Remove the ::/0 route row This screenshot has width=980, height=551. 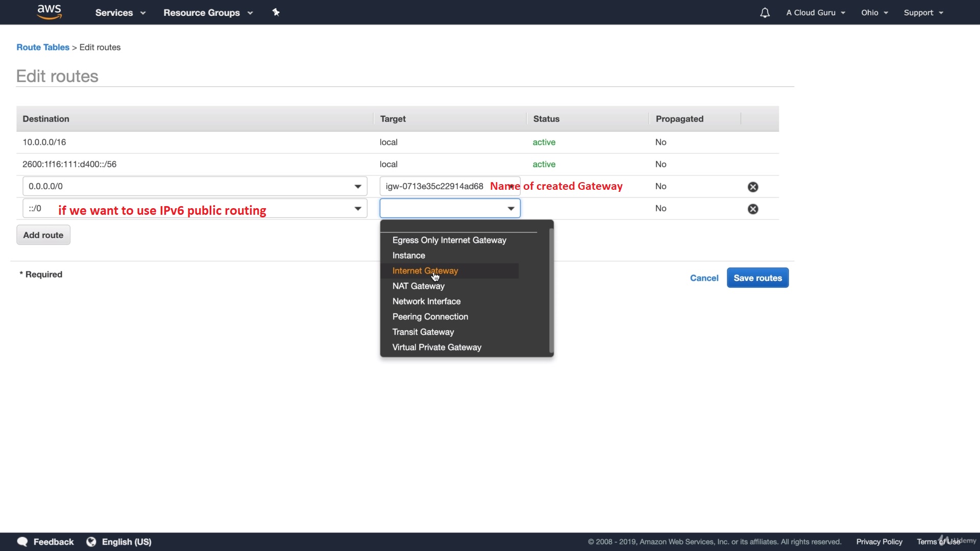point(753,209)
